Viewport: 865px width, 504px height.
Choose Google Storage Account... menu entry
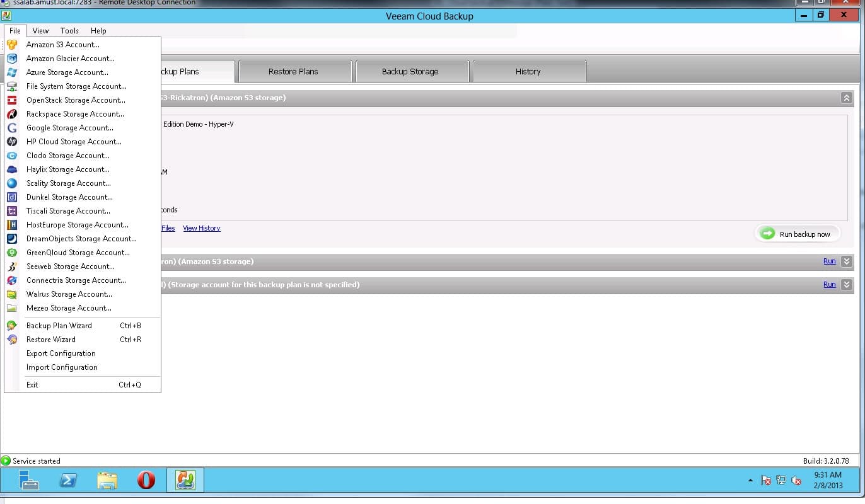(83, 128)
